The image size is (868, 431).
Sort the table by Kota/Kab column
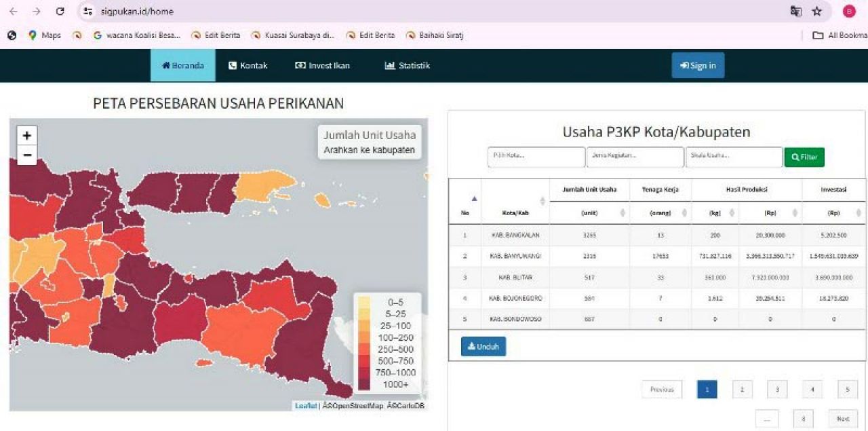click(x=515, y=202)
